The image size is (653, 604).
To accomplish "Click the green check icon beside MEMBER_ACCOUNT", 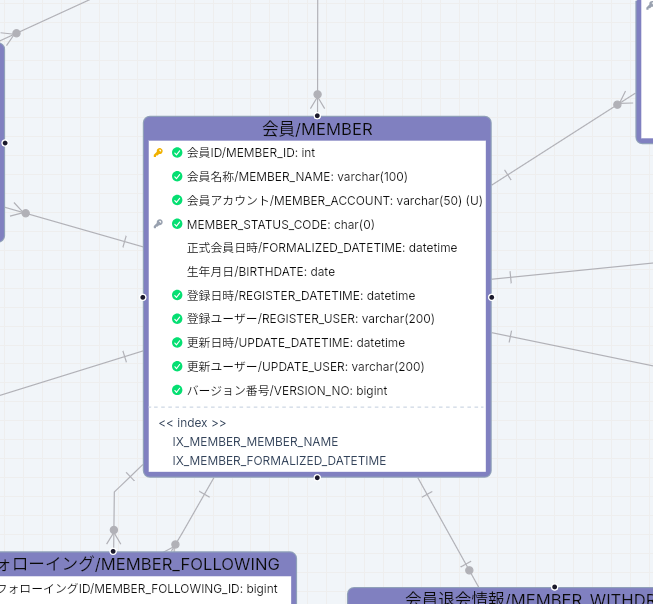I will tap(177, 200).
